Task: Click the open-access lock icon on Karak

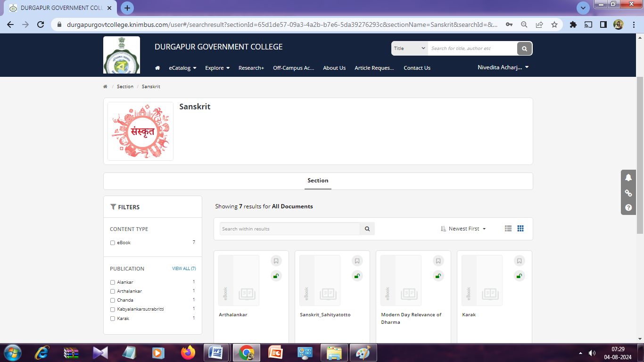Action: [519, 276]
